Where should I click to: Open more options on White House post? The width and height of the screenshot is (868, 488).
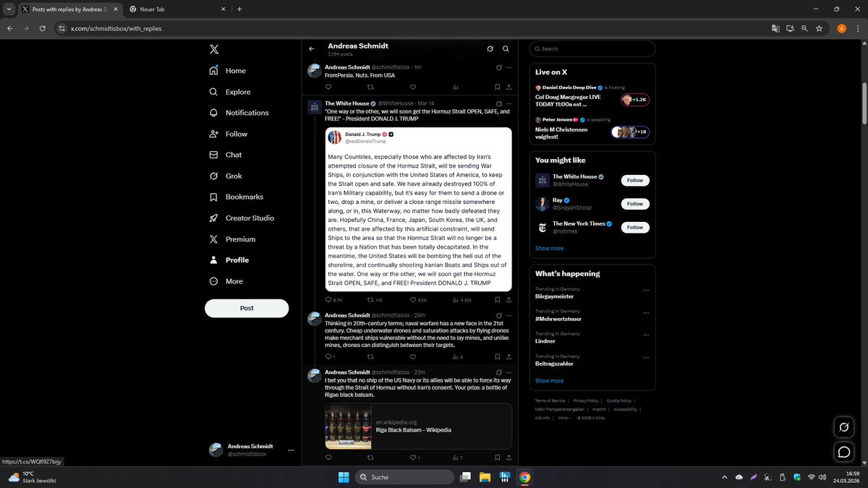click(509, 103)
